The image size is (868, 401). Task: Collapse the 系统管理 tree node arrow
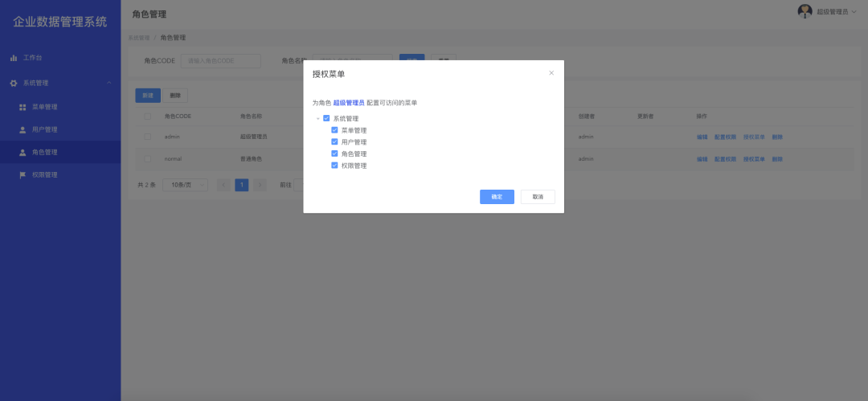tap(318, 119)
